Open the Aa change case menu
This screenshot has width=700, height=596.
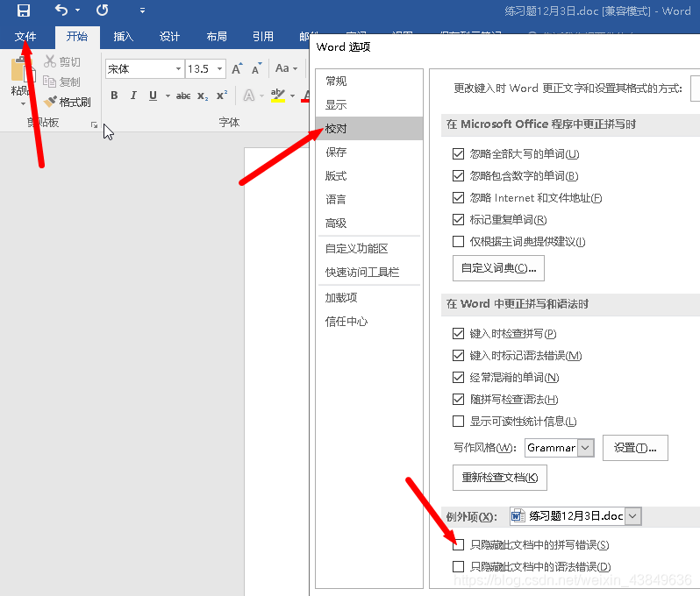click(286, 68)
